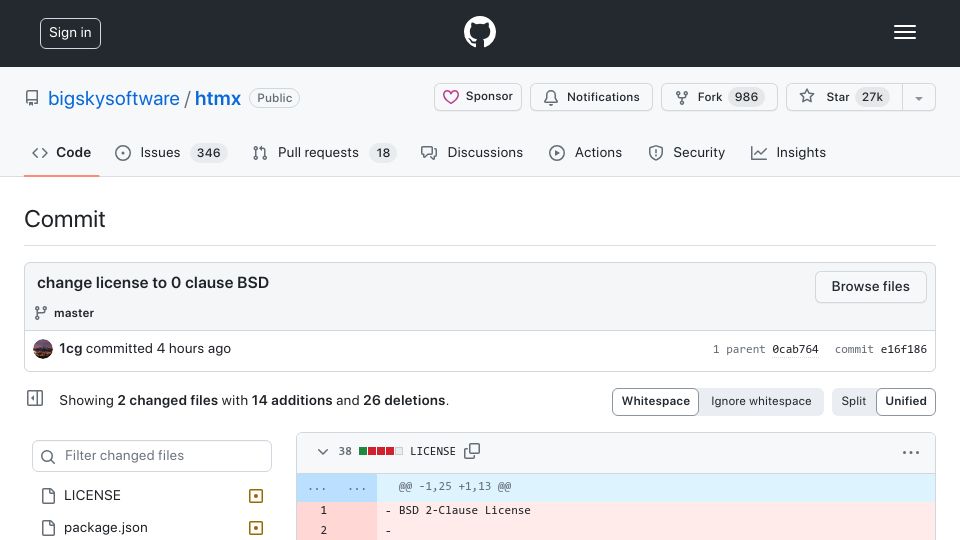Image resolution: width=960 pixels, height=540 pixels.
Task: Click the Sign in button
Action: coord(70,33)
